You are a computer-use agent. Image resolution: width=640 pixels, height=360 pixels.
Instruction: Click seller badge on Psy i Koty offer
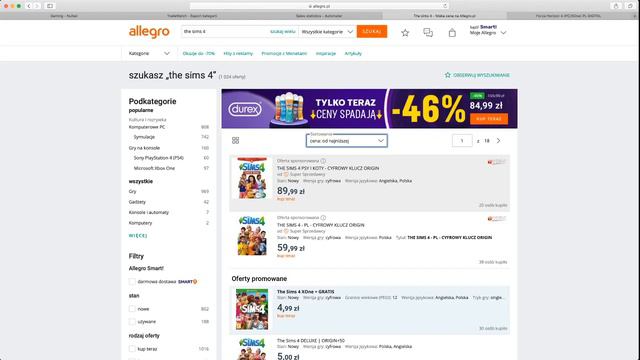pos(496,162)
